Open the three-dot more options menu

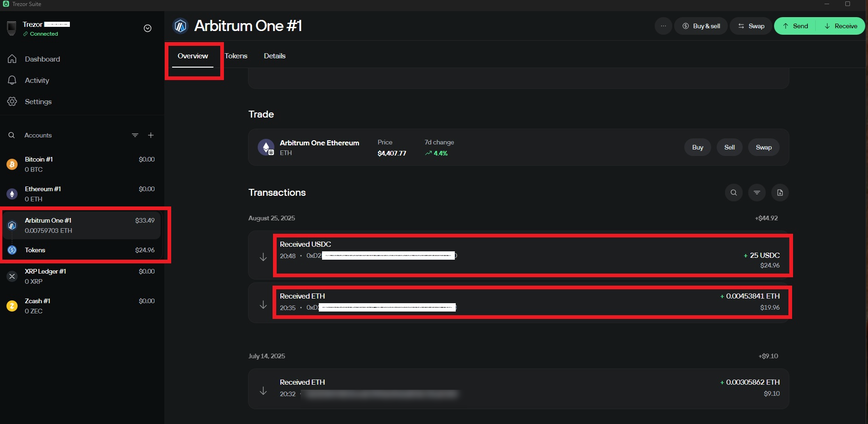[663, 26]
